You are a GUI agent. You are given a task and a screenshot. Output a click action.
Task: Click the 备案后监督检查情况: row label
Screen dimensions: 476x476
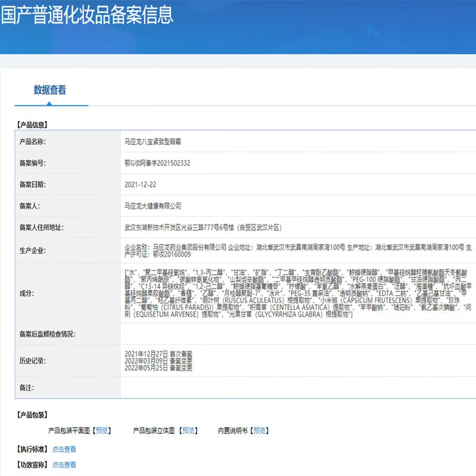point(48,334)
